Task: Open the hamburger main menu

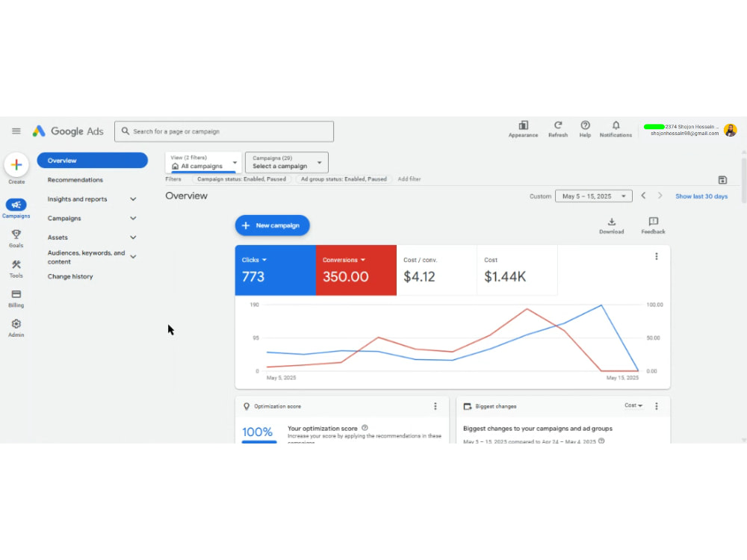Action: [16, 131]
